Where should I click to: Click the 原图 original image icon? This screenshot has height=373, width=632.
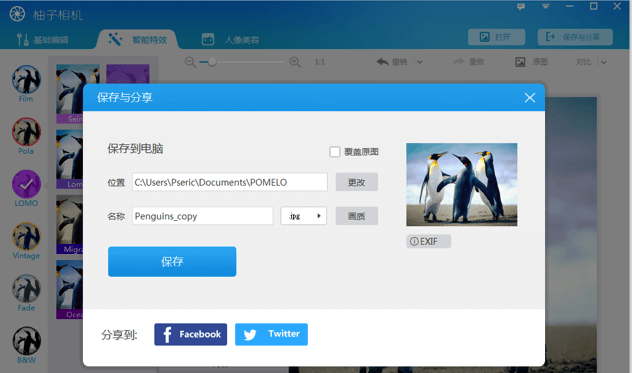click(520, 62)
